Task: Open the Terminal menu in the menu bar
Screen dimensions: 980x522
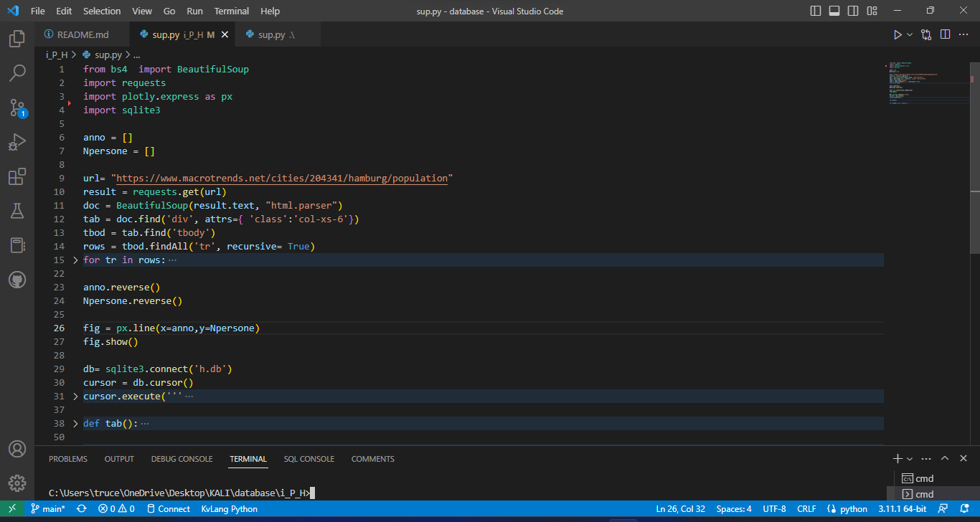Action: click(231, 11)
